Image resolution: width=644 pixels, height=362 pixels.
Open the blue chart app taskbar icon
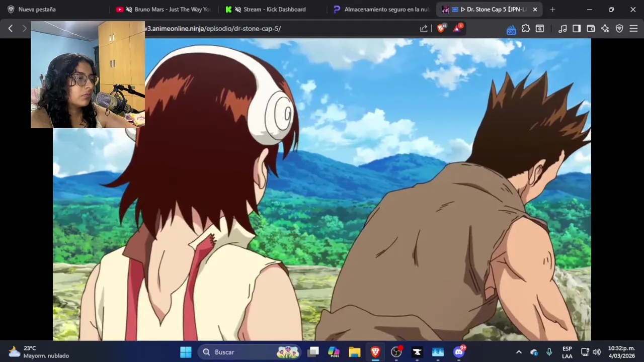pos(438,352)
